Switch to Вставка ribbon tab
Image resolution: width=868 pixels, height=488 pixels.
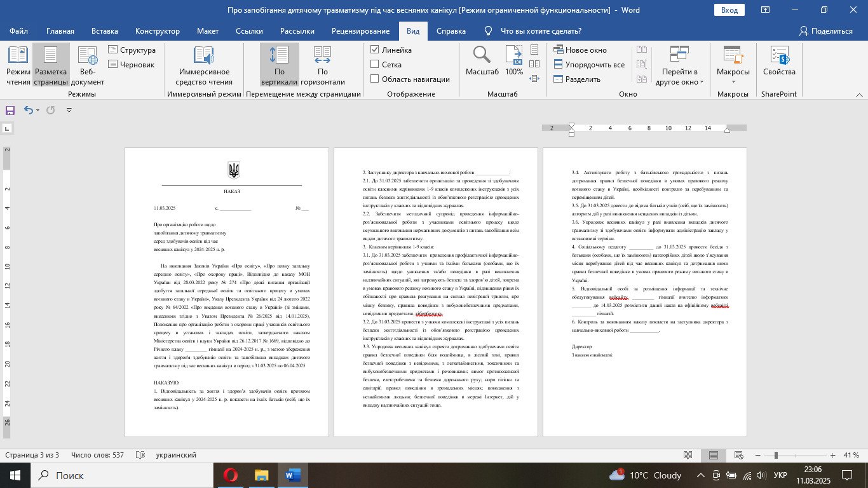point(105,31)
